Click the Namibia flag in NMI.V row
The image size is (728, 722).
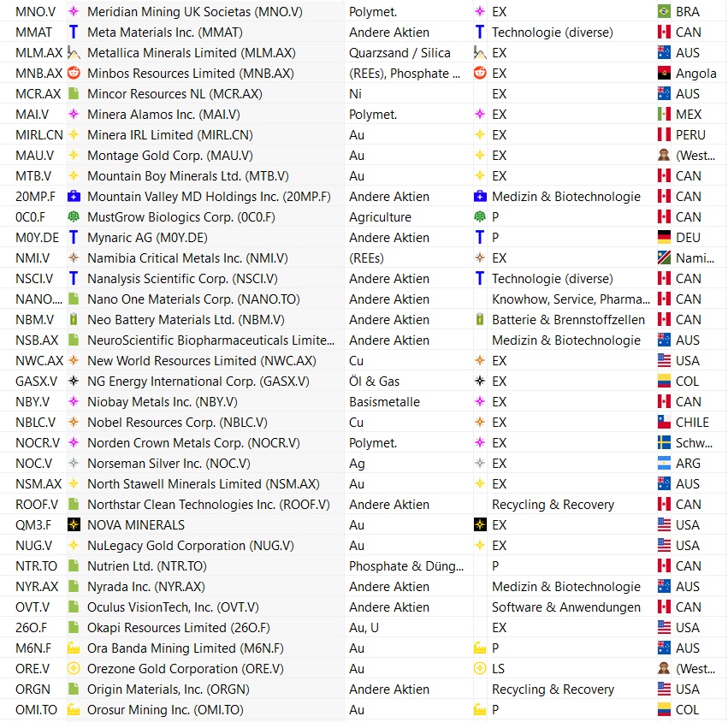[664, 257]
